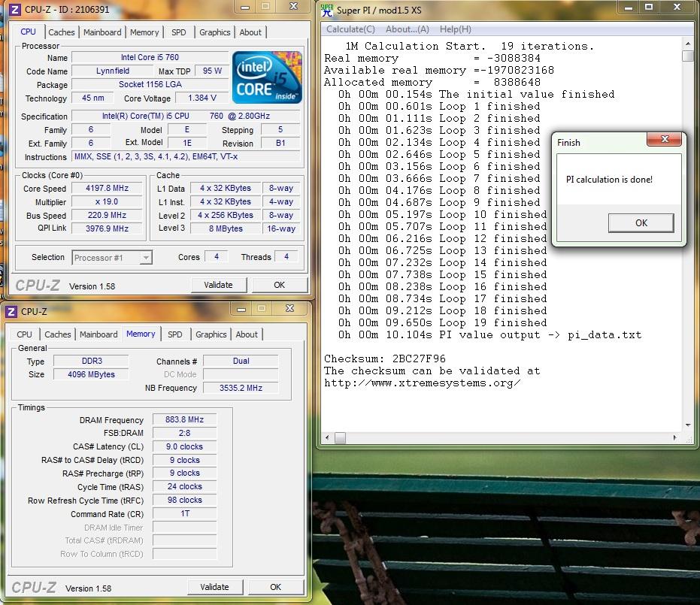Click the Checksum: 2BC27F96 line

point(385,358)
